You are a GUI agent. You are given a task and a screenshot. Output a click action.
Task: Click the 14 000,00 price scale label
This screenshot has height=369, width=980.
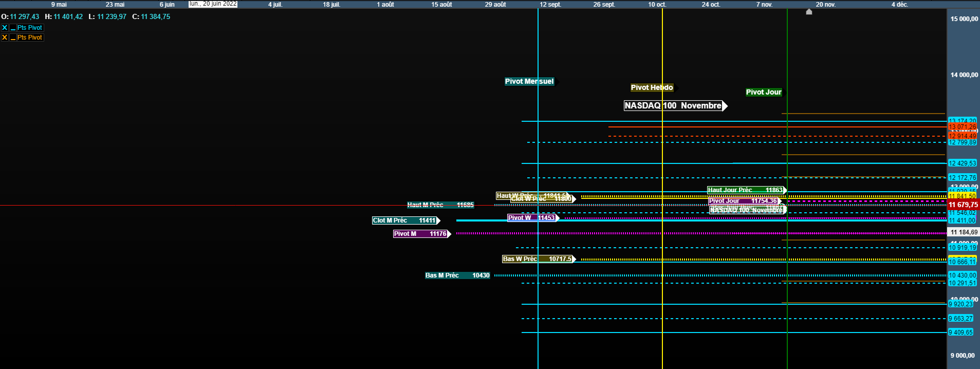[x=964, y=75]
